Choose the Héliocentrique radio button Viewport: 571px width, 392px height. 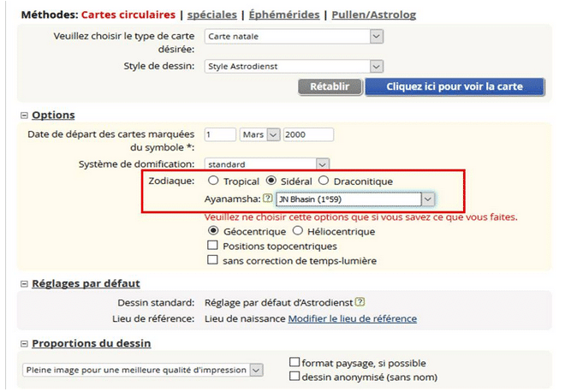[x=298, y=231]
